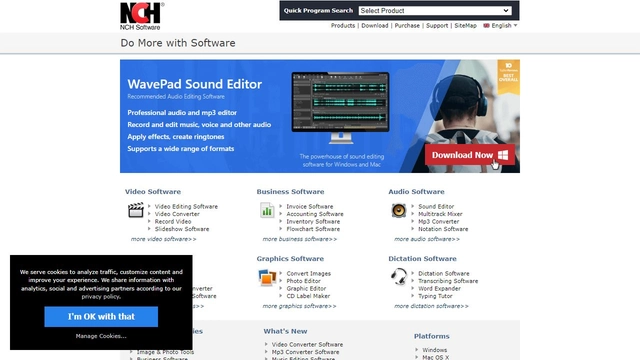This screenshot has height=360, width=640.
Task: Open the Transcribing Software link
Action: pos(448,281)
